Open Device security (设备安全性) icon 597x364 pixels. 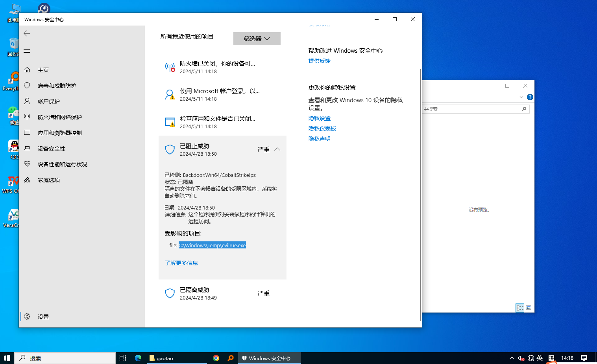click(27, 148)
